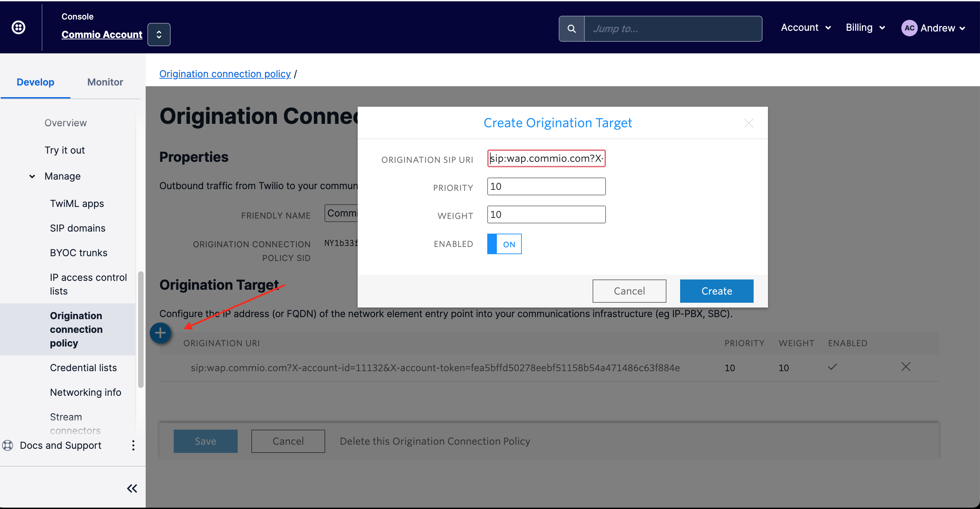
Task: Open Credential lists page
Action: click(x=83, y=368)
